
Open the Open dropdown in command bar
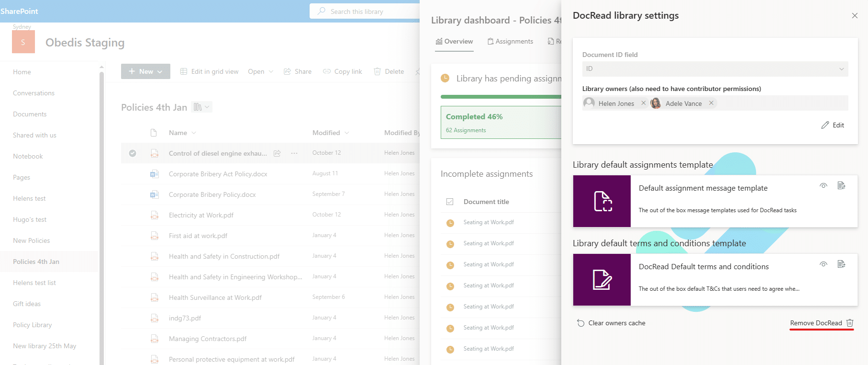tap(260, 71)
